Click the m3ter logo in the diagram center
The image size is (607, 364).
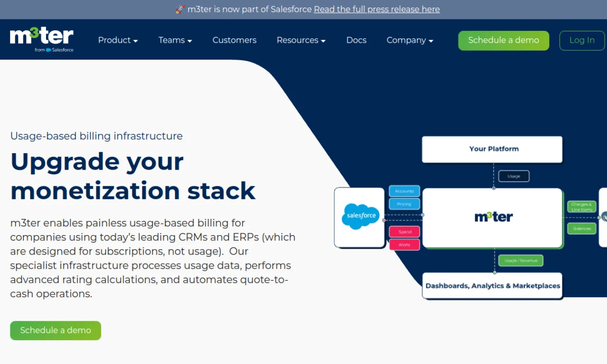(x=494, y=217)
